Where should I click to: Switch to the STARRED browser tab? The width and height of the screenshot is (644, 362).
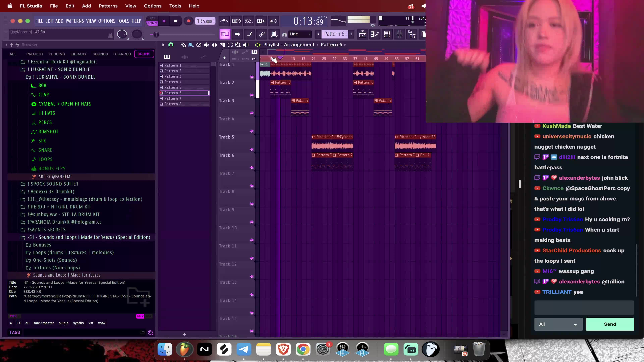tap(122, 54)
